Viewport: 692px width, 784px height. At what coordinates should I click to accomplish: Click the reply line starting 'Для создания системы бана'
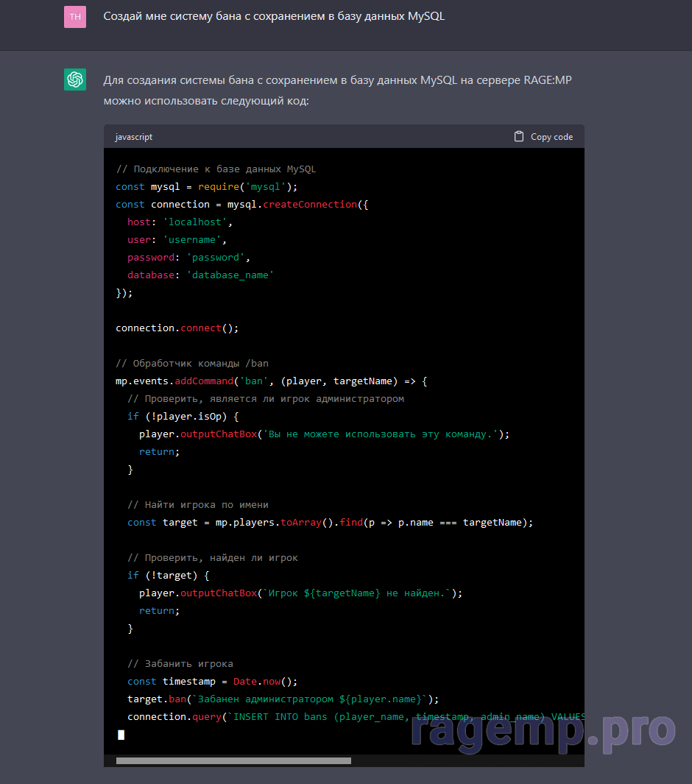pyautogui.click(x=337, y=80)
